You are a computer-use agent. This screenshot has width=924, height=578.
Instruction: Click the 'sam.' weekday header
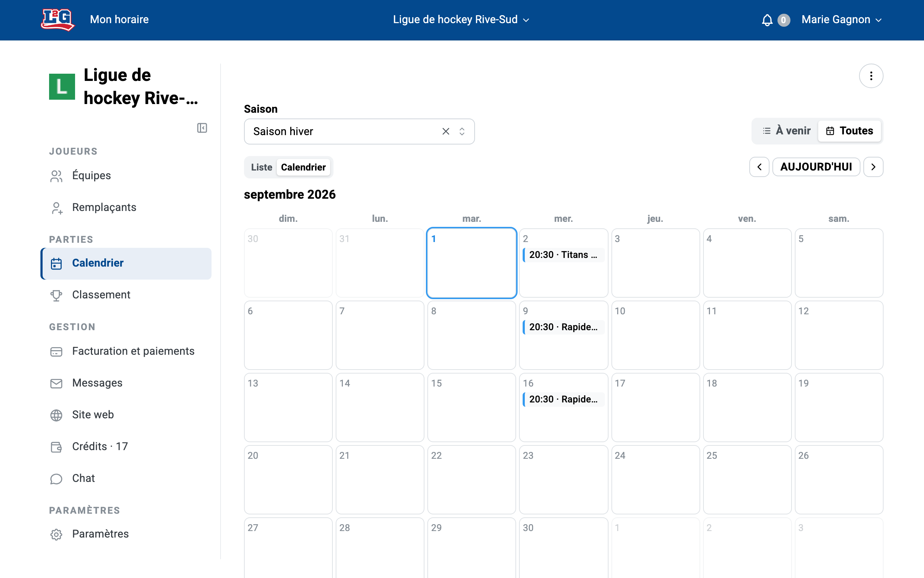click(x=839, y=219)
